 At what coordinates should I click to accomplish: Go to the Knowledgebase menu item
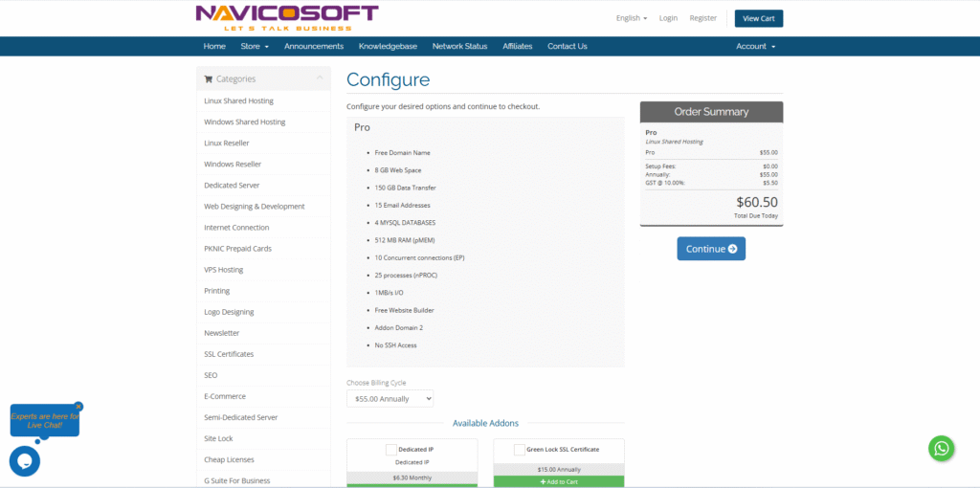click(388, 46)
